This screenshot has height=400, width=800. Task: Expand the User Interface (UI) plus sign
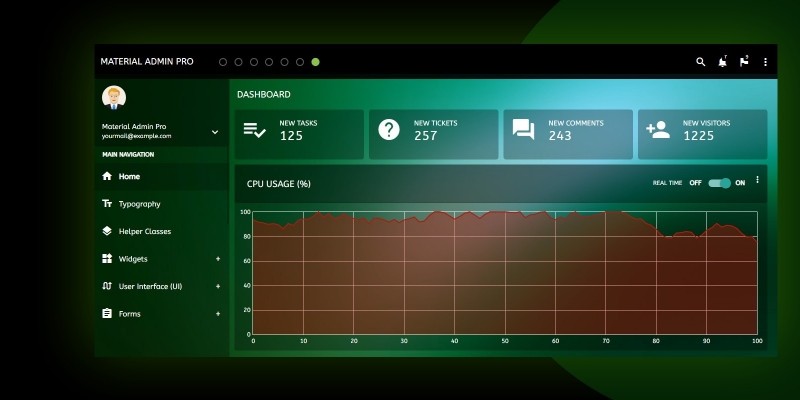(x=218, y=286)
